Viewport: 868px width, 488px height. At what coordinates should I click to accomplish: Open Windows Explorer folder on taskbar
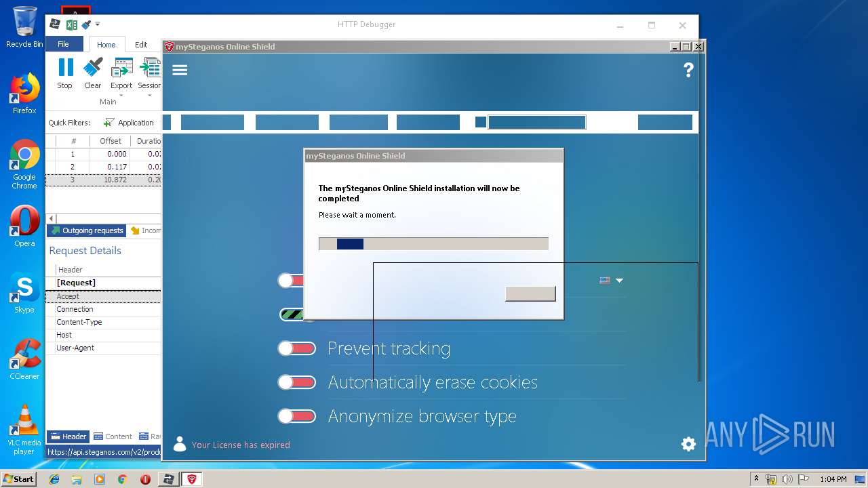click(77, 479)
